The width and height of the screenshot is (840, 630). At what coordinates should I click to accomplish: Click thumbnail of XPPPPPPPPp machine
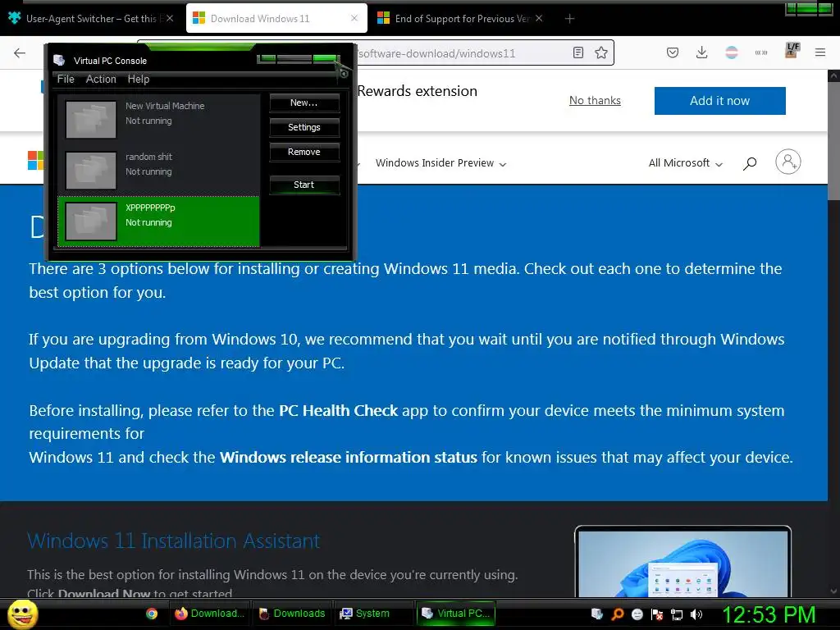coord(90,221)
